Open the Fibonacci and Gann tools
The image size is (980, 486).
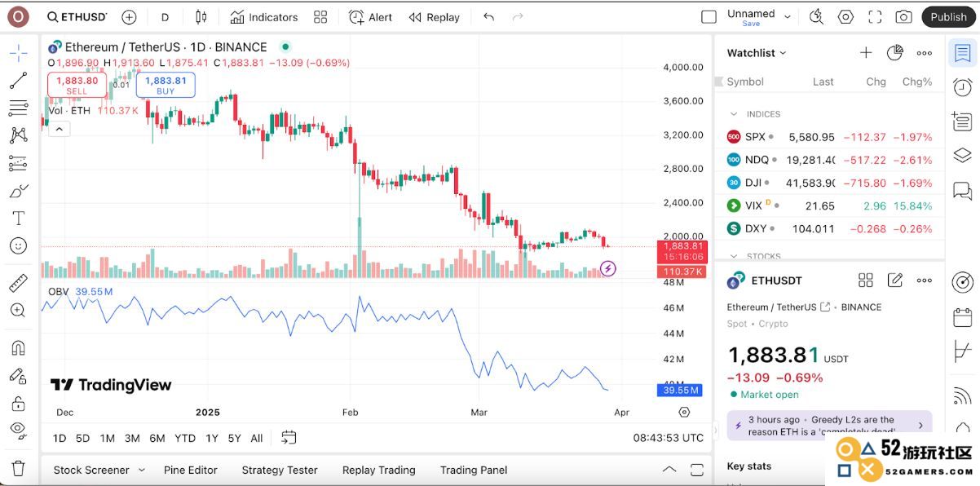click(x=18, y=108)
